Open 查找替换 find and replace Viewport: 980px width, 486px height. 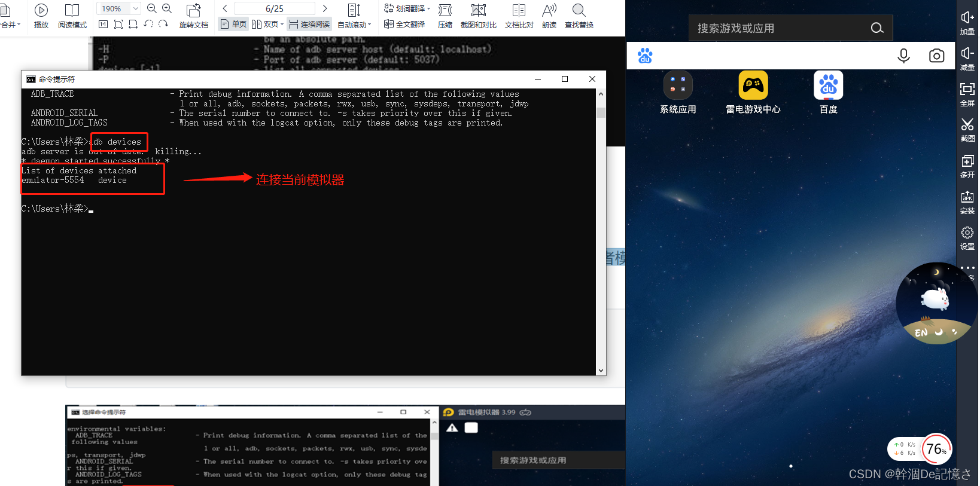tap(579, 16)
